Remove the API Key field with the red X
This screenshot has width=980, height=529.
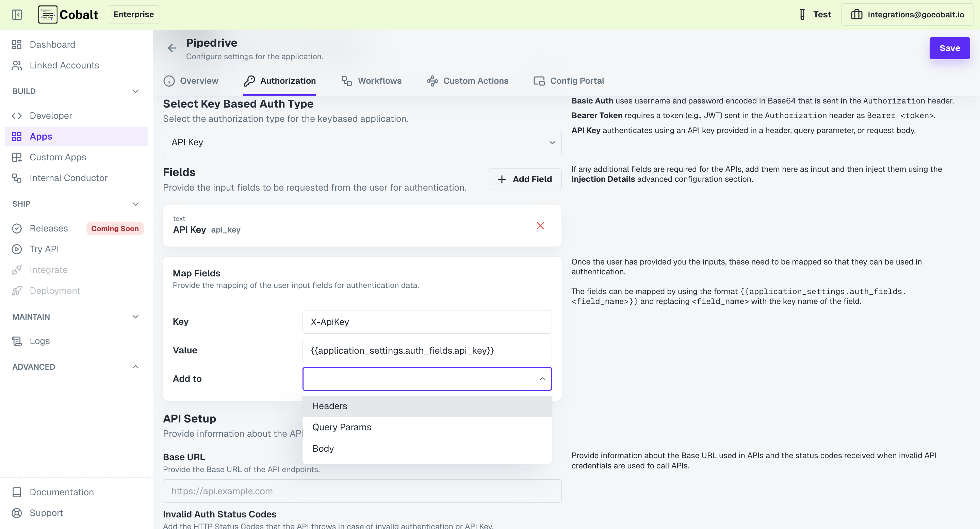[540, 226]
